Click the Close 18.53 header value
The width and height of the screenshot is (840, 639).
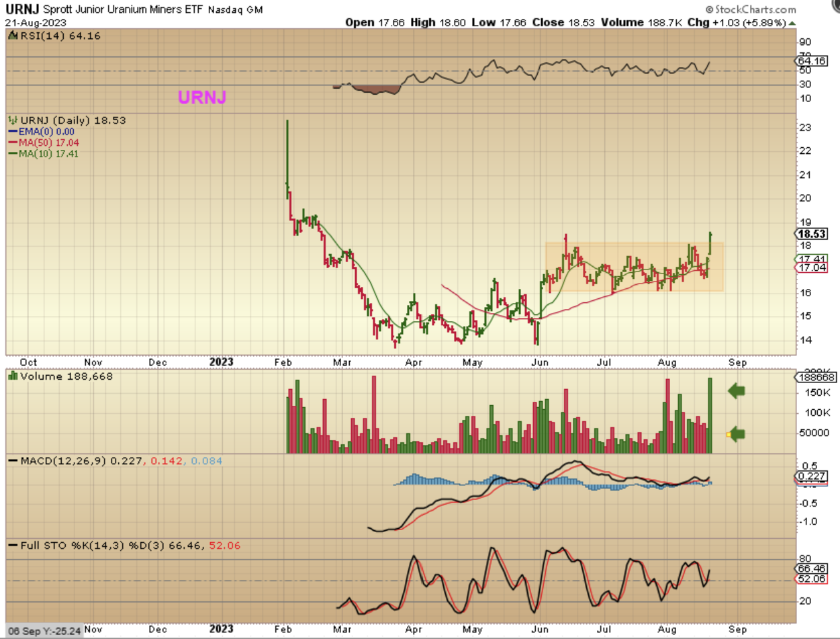[x=564, y=22]
